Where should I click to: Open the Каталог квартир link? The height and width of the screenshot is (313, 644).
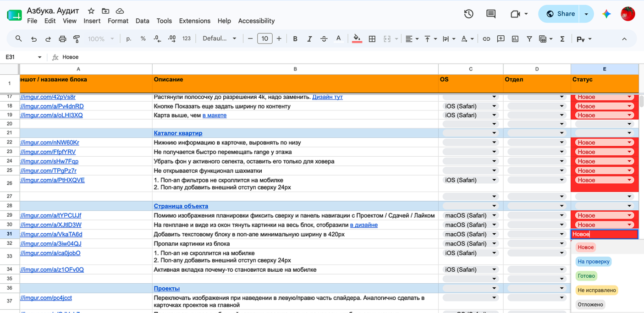(178, 133)
